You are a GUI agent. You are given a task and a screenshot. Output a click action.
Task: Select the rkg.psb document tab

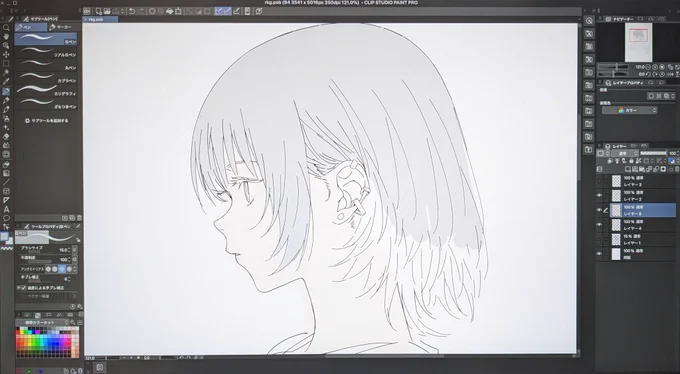click(x=100, y=20)
